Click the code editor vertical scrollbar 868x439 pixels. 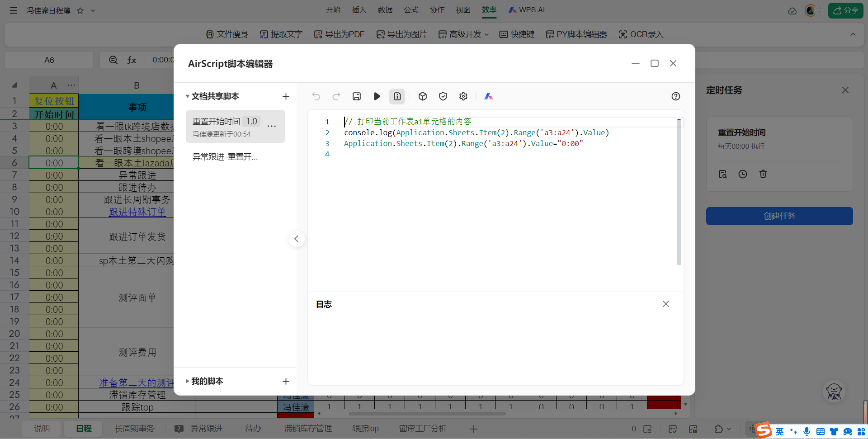[679, 192]
